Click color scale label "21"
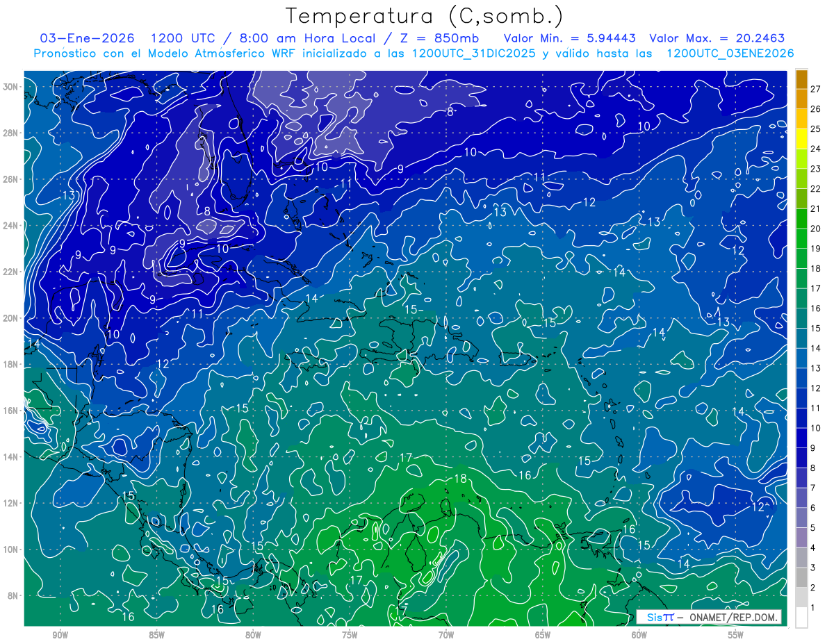This screenshot has width=834, height=644. pyautogui.click(x=815, y=208)
